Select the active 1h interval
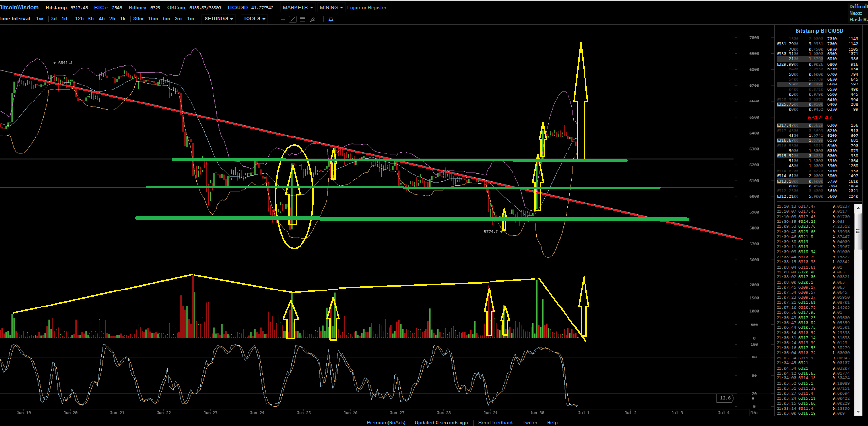The width and height of the screenshot is (868, 426). point(123,19)
